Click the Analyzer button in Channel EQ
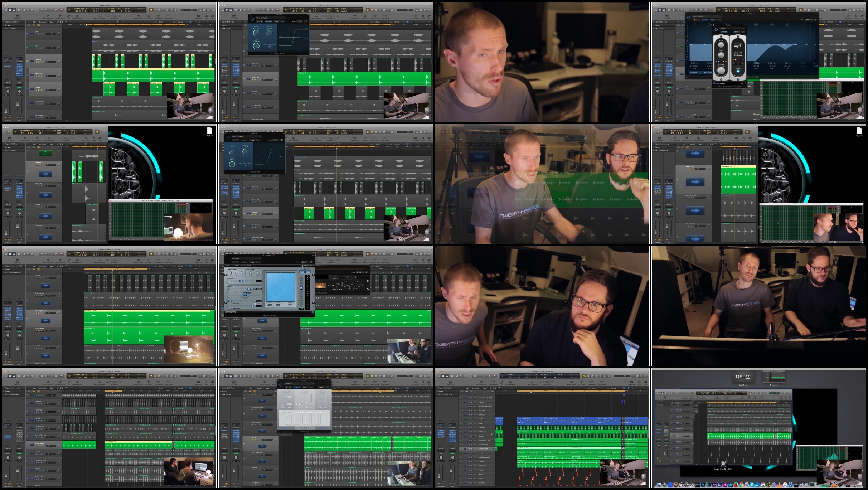Viewport: 868px width, 490px height. click(x=696, y=72)
